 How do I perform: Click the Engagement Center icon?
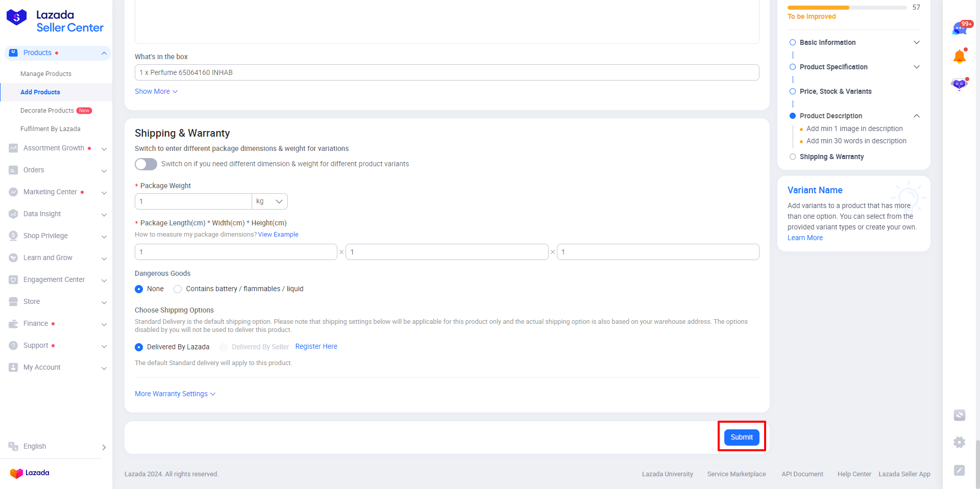(13, 279)
